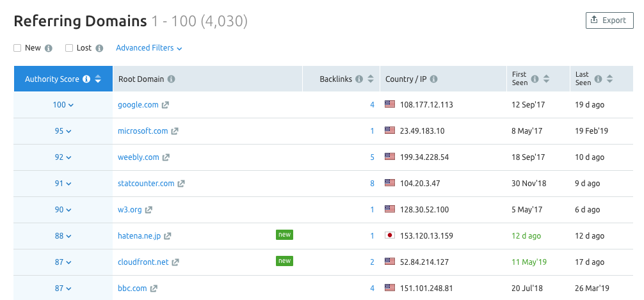Image resolution: width=644 pixels, height=300 pixels.
Task: Click first seen value 11 May'19
Action: [x=529, y=262]
